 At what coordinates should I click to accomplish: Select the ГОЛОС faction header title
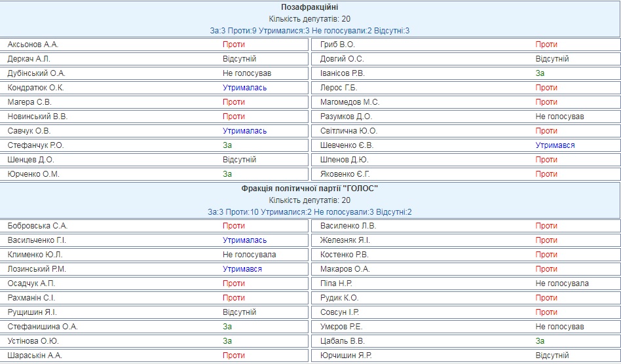[310, 189]
